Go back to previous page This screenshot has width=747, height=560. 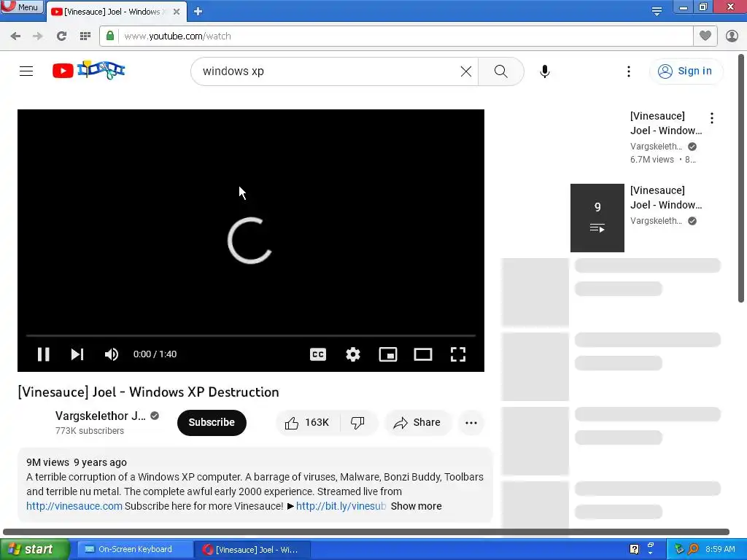coord(15,36)
